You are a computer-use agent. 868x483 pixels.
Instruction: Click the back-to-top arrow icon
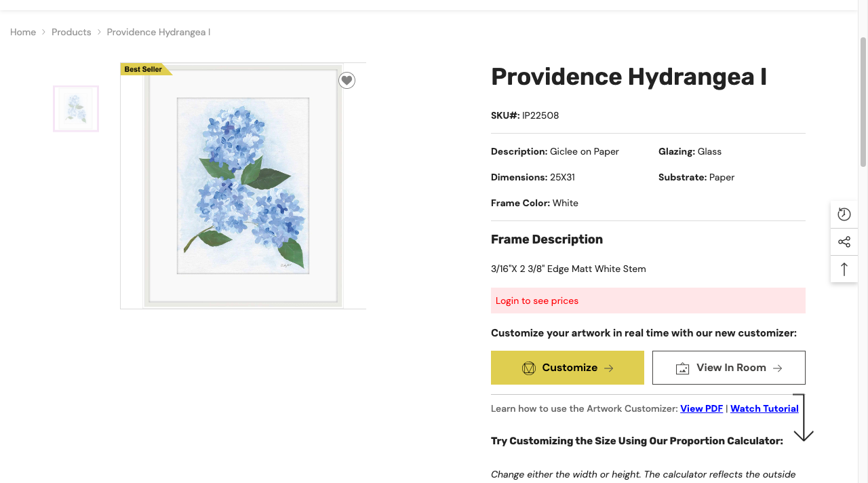pyautogui.click(x=844, y=269)
